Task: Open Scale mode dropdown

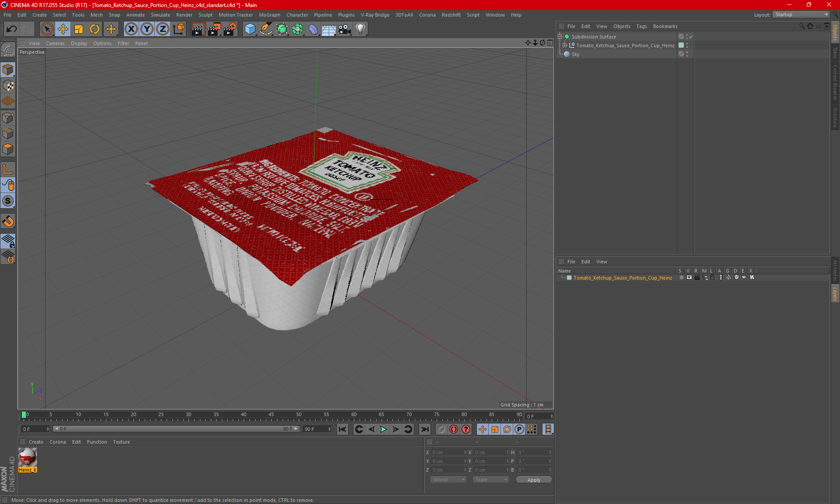Action: pyautogui.click(x=491, y=479)
